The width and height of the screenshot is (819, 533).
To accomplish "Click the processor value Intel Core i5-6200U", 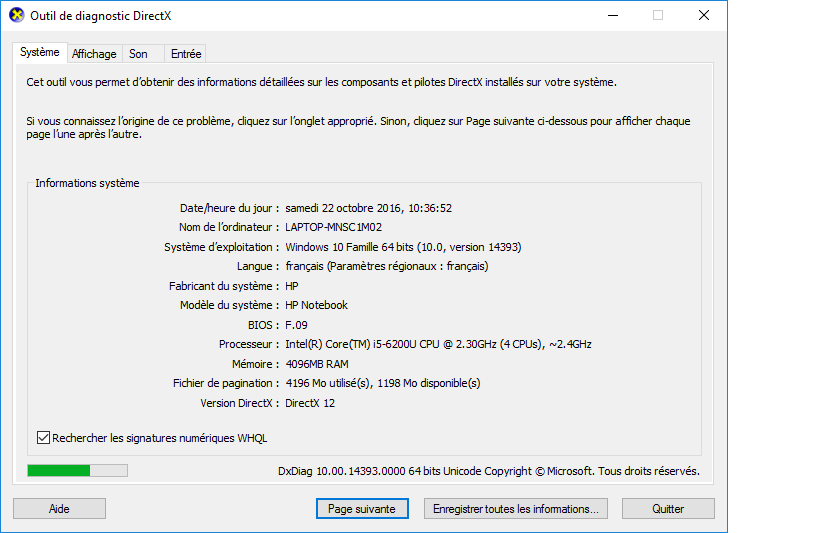I will click(x=438, y=344).
